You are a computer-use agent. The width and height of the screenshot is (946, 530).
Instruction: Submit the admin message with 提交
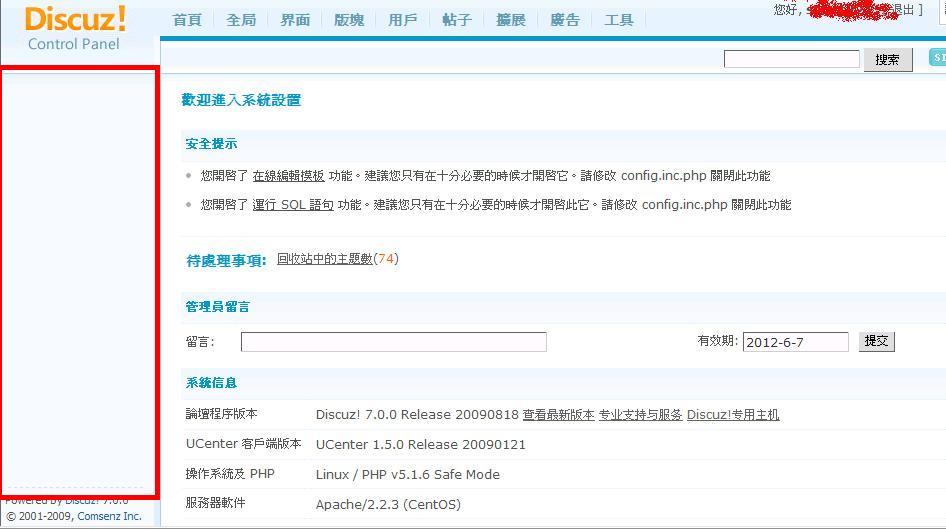click(877, 341)
